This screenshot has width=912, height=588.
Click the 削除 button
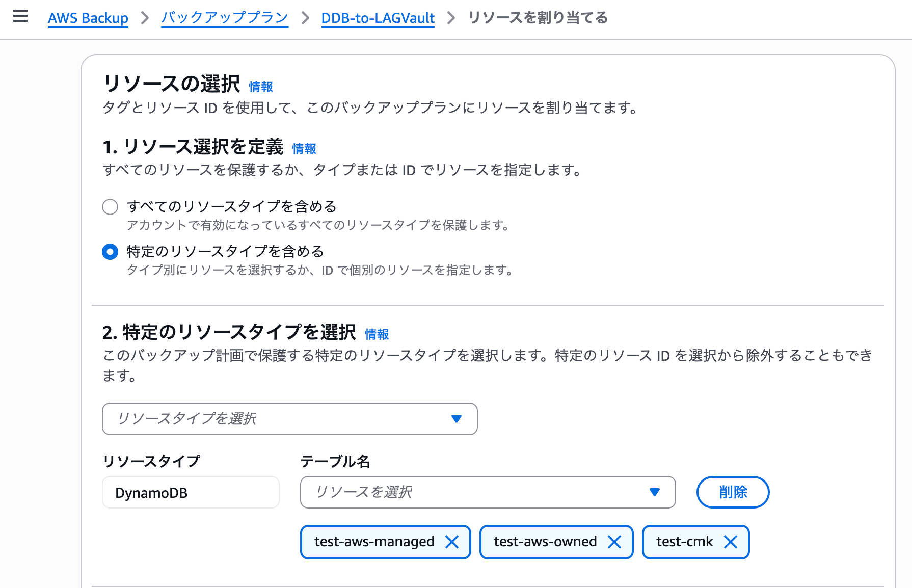tap(733, 492)
